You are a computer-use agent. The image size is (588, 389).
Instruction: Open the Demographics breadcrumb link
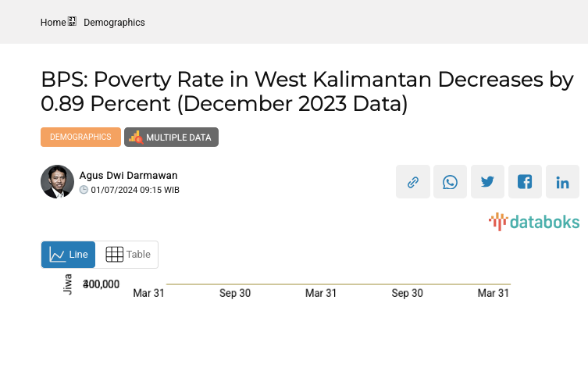click(114, 23)
